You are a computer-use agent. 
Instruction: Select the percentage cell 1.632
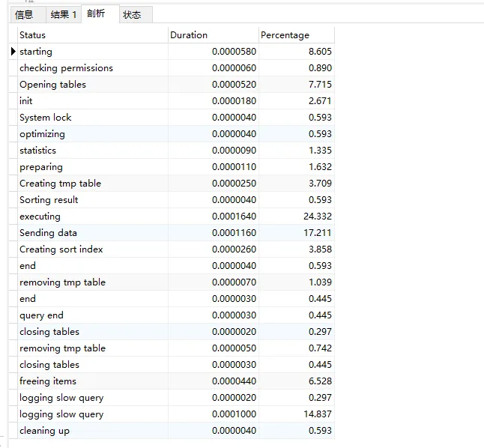point(297,167)
